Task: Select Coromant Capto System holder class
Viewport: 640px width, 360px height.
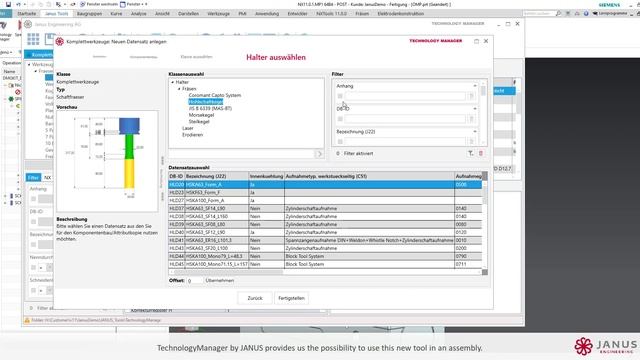Action: coord(215,96)
